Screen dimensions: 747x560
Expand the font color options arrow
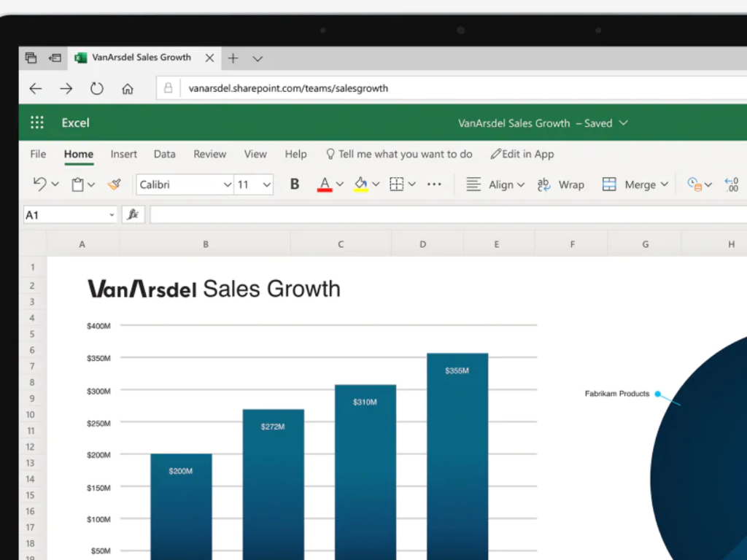(340, 184)
